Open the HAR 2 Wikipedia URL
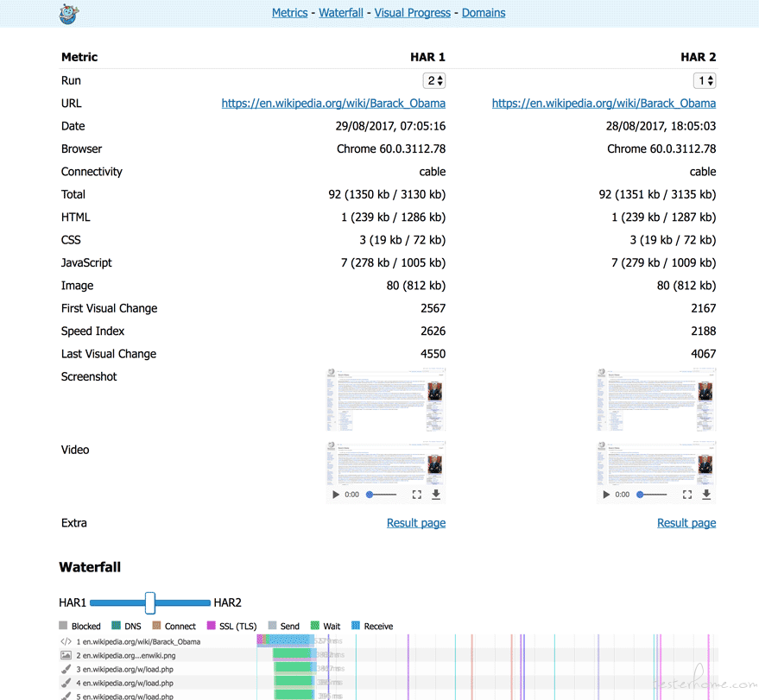759x700 pixels. pyautogui.click(x=604, y=104)
